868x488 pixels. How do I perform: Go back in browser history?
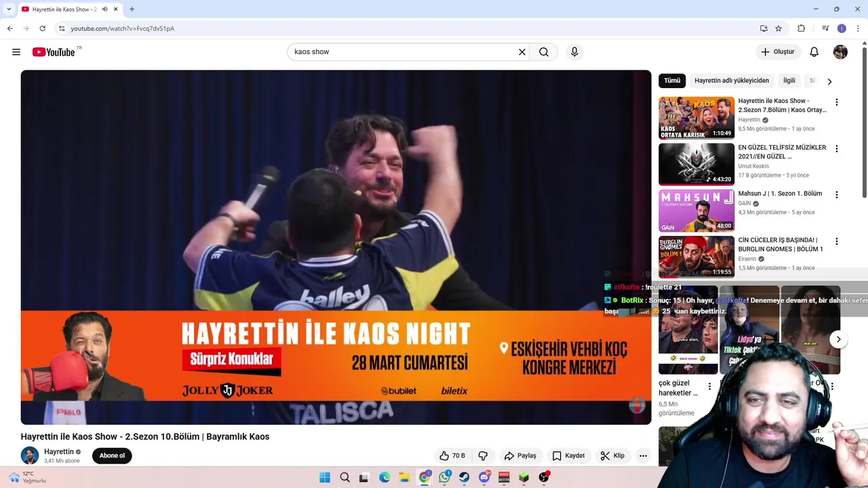(x=9, y=28)
